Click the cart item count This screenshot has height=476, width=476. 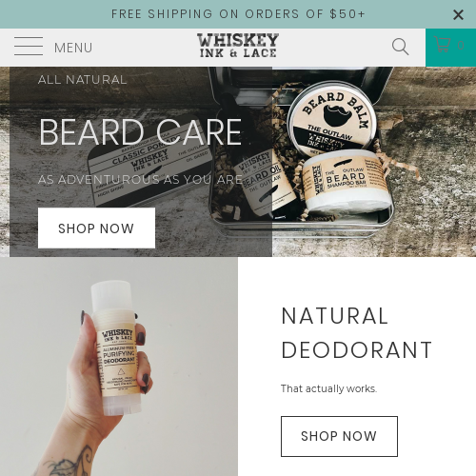pyautogui.click(x=461, y=46)
